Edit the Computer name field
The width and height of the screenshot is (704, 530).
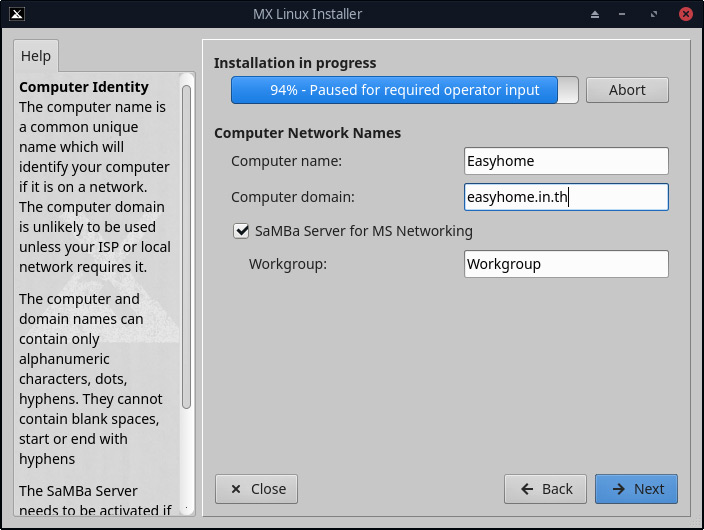point(566,161)
